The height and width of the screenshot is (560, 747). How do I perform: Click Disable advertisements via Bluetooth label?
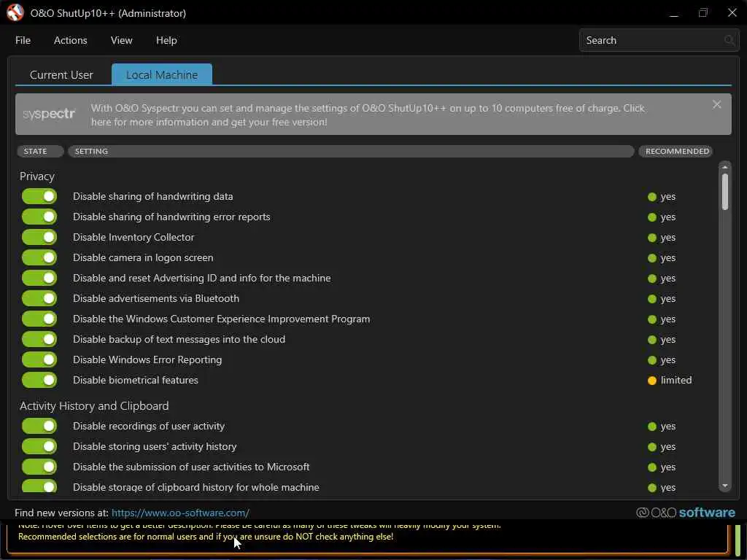(156, 298)
